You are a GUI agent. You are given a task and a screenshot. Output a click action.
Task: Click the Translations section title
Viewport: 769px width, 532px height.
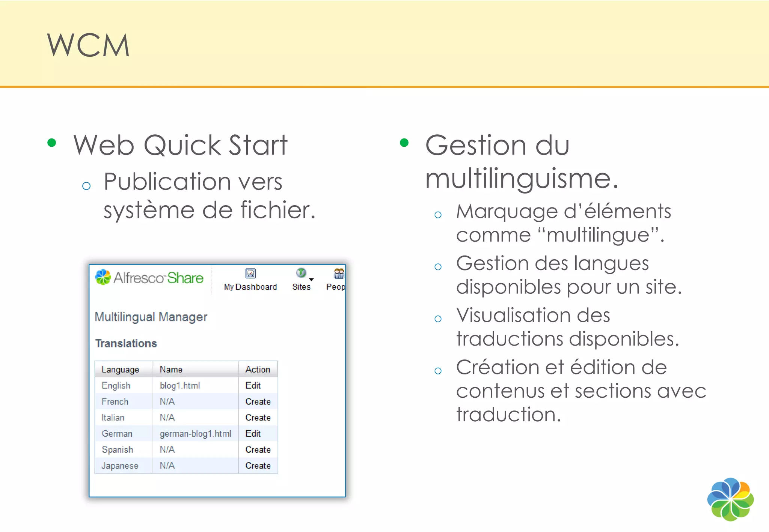(126, 343)
